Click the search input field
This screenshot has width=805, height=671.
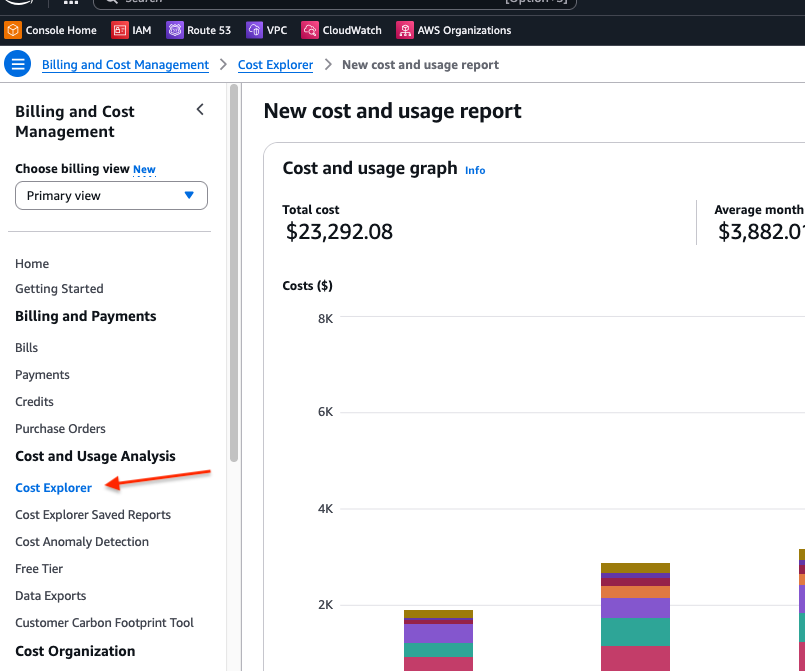[335, 3]
